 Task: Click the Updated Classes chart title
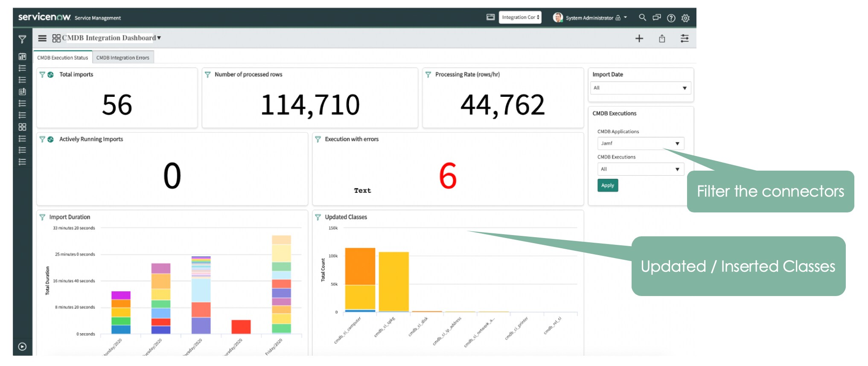click(x=346, y=217)
